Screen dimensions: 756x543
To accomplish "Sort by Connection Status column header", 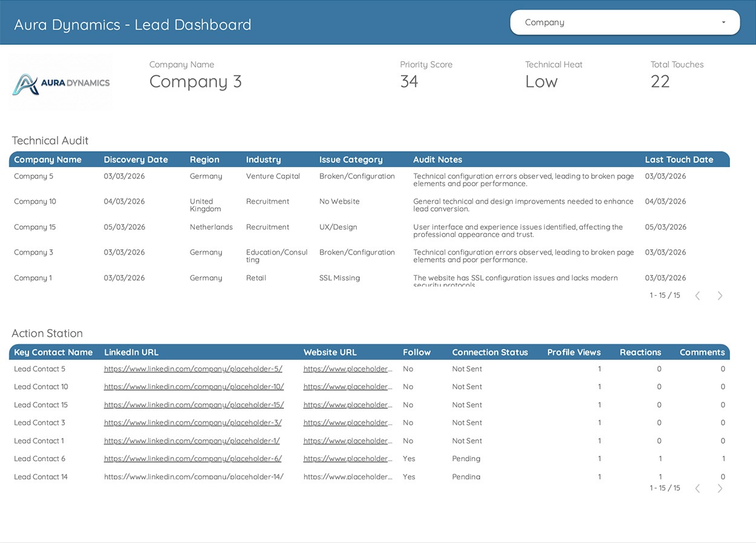I will tap(490, 353).
